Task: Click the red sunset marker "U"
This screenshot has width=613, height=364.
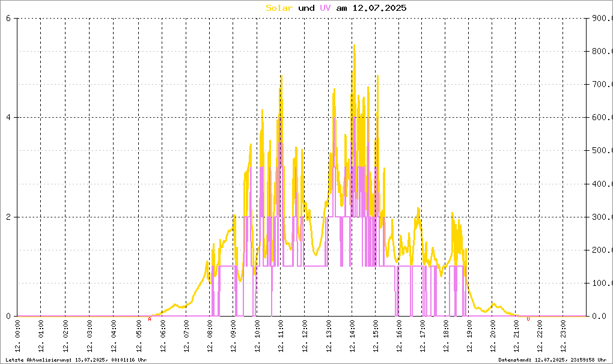Action: 528,319
